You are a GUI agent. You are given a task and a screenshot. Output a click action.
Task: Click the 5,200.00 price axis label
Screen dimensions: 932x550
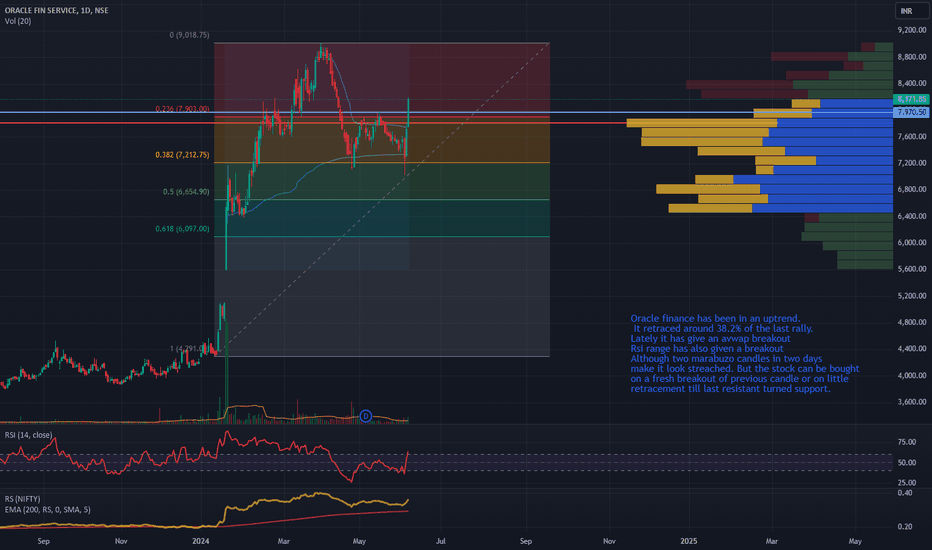(912, 296)
